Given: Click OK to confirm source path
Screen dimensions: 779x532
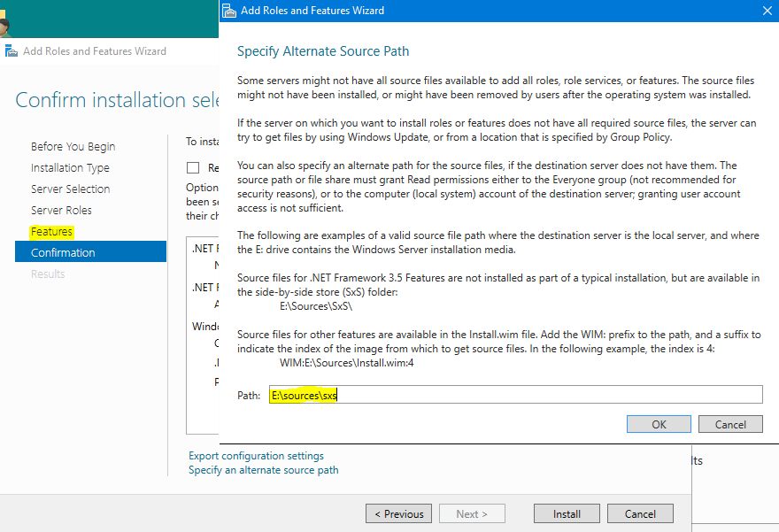Looking at the screenshot, I should (659, 424).
